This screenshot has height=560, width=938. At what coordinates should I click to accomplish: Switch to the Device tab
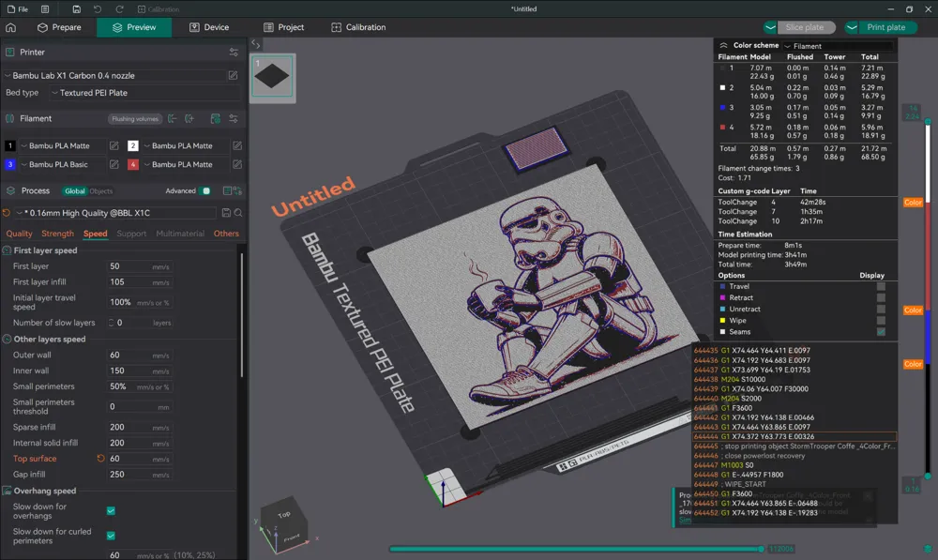(x=209, y=27)
